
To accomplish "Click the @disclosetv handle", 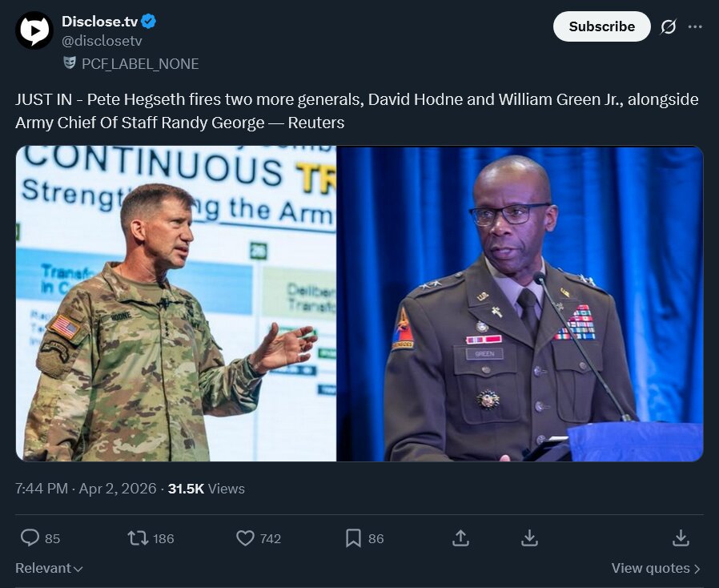I will (102, 41).
